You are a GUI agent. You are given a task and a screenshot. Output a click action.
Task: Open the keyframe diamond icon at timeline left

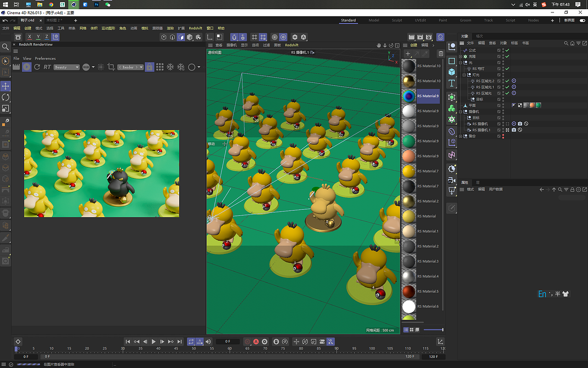click(x=18, y=341)
